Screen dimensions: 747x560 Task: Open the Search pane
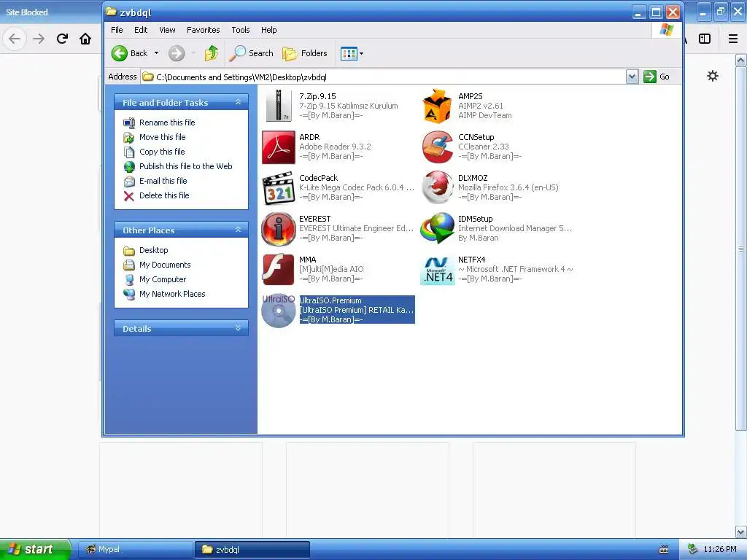[x=251, y=53]
